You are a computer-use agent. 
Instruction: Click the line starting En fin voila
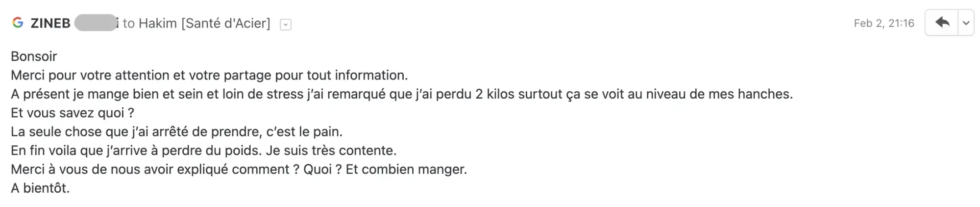[204, 151]
